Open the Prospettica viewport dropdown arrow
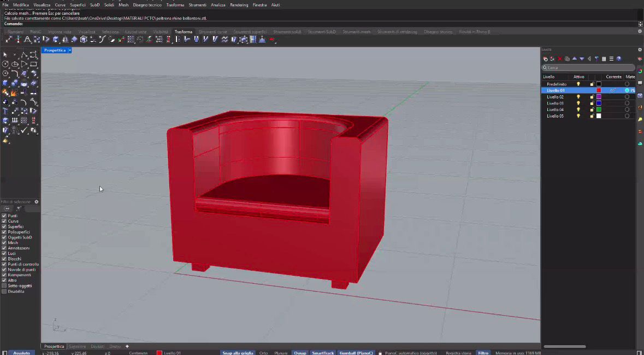The width and height of the screenshot is (644, 355). point(70,50)
